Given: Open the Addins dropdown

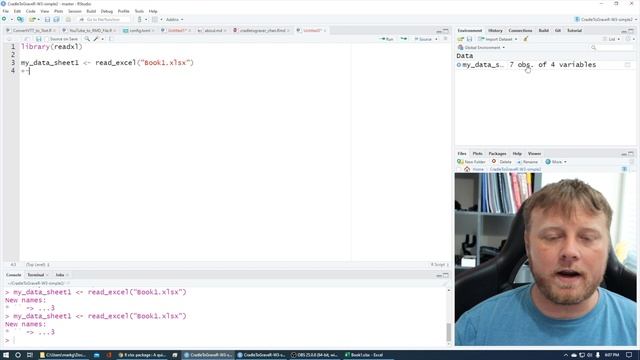Looking at the screenshot, I should [174, 19].
